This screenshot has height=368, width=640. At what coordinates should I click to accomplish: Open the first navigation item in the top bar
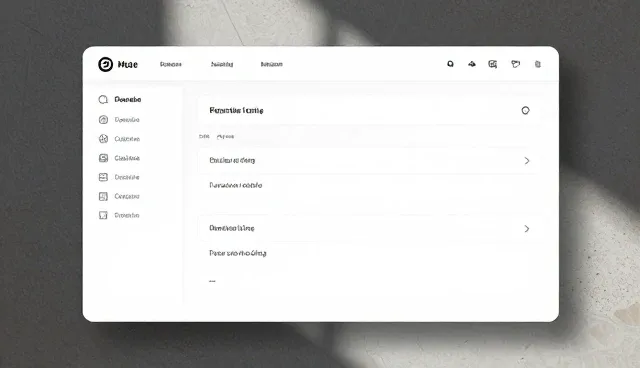coord(171,64)
